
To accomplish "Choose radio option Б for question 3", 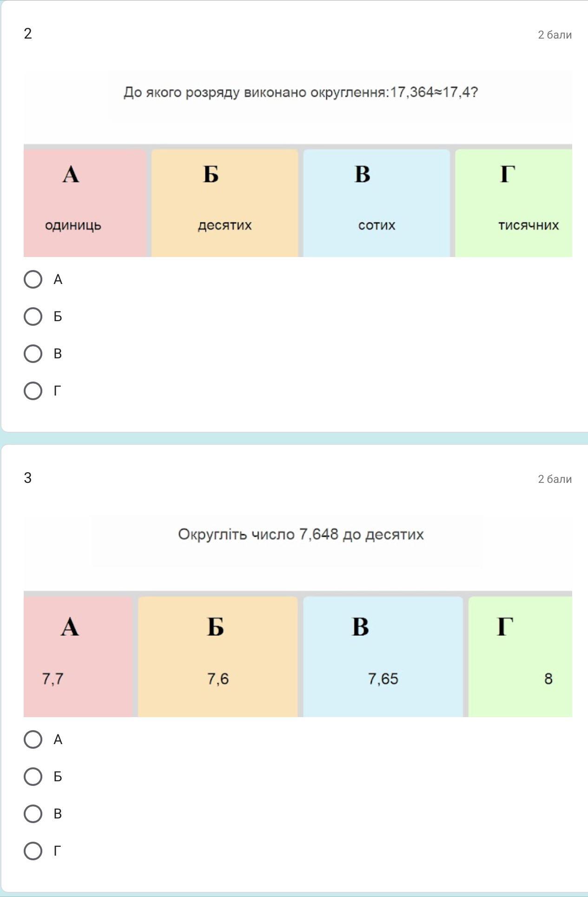I will (33, 777).
